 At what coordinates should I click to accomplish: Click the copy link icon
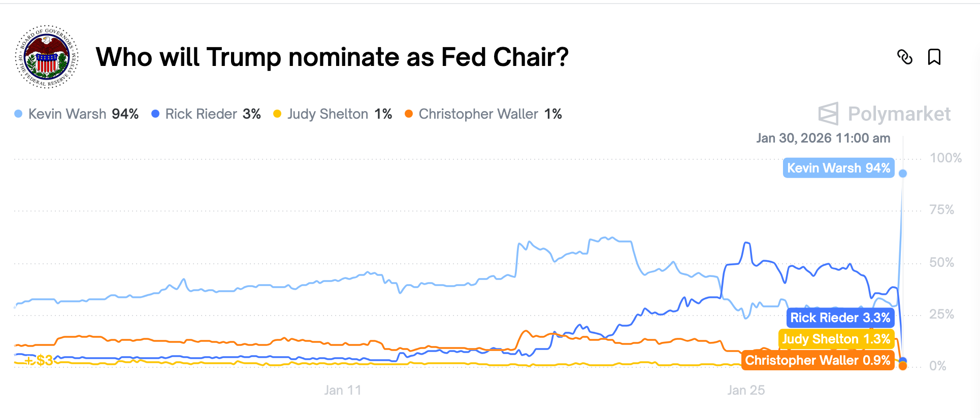tap(905, 57)
